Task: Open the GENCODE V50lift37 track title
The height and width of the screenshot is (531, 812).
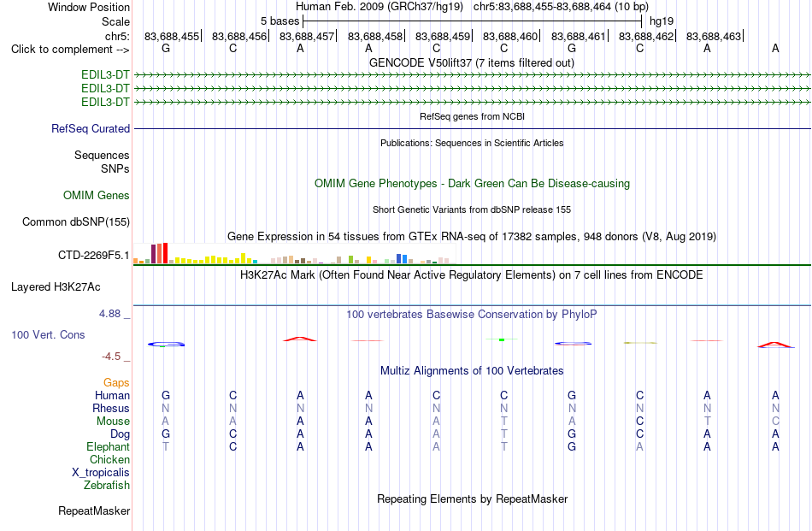Action: [x=471, y=62]
